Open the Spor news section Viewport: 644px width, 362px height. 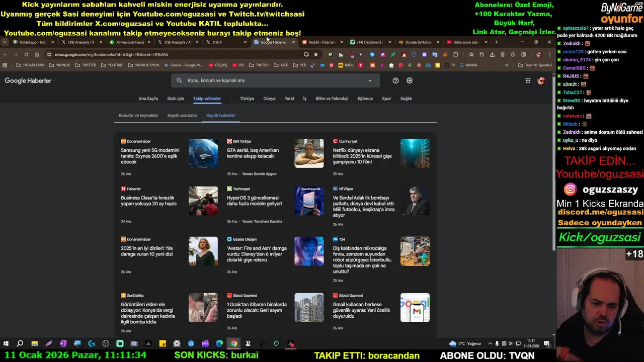(386, 99)
